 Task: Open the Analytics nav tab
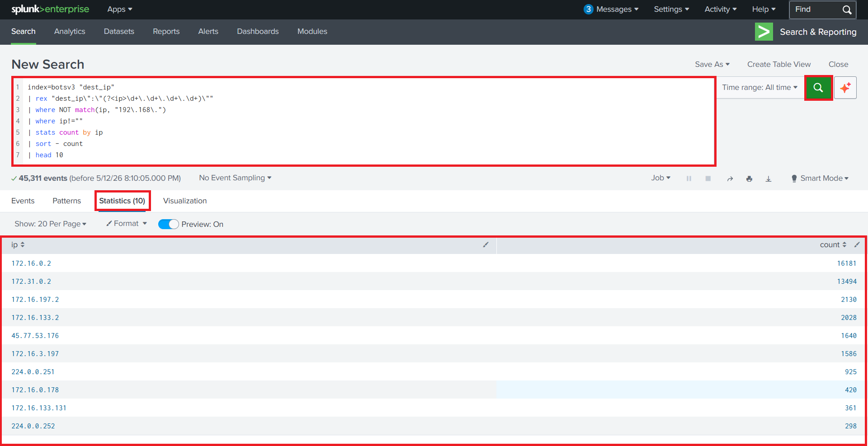point(70,32)
